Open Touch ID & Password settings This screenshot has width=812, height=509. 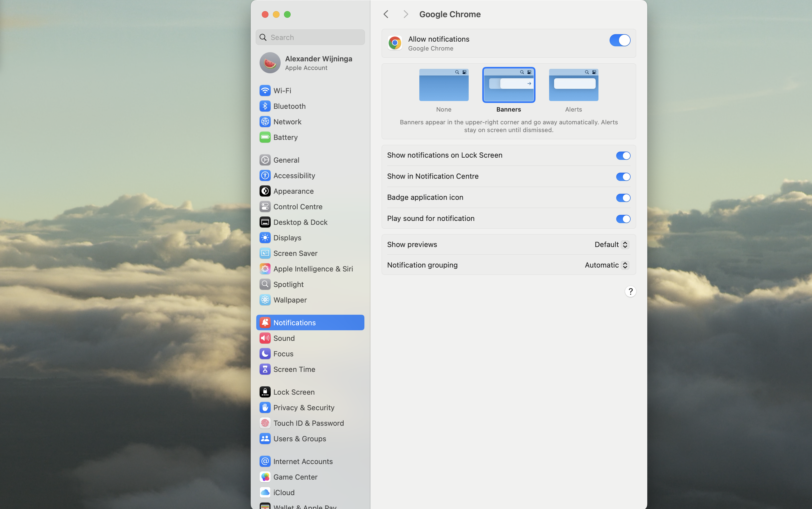click(308, 423)
